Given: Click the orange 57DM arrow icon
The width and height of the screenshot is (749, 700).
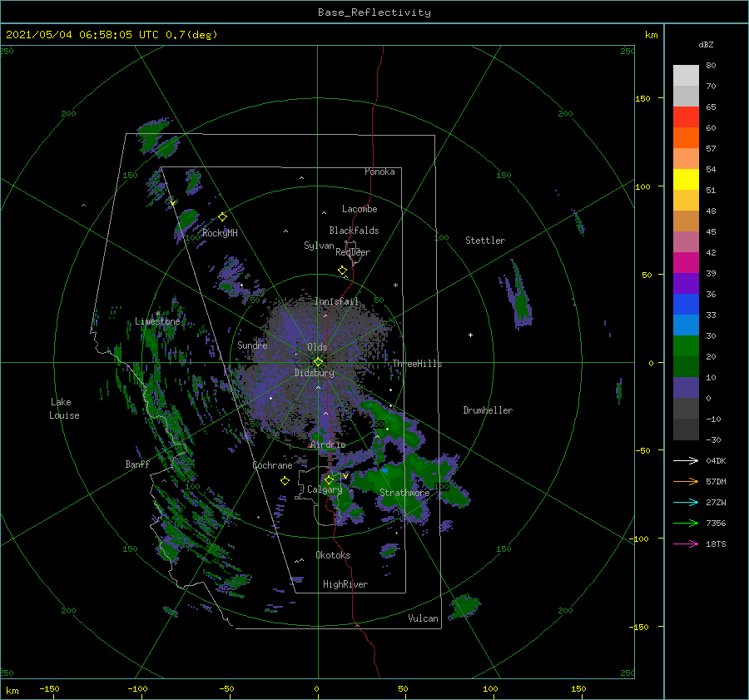Looking at the screenshot, I should point(686,482).
